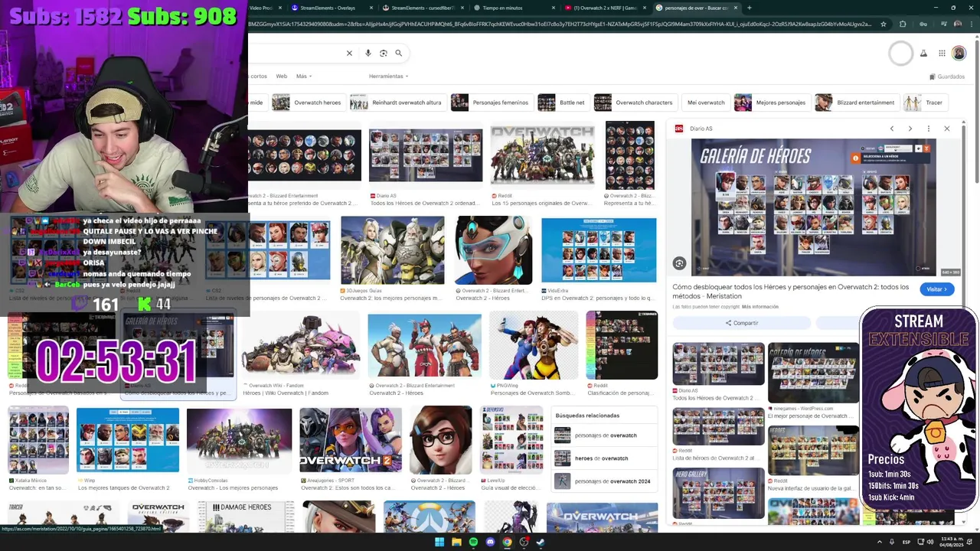Bookmark this page with star icon

pyautogui.click(x=884, y=24)
